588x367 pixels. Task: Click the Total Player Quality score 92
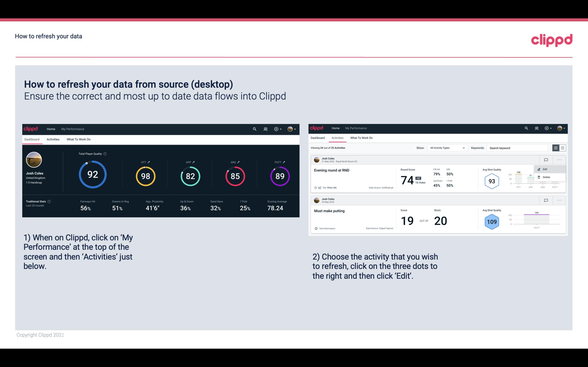(92, 175)
